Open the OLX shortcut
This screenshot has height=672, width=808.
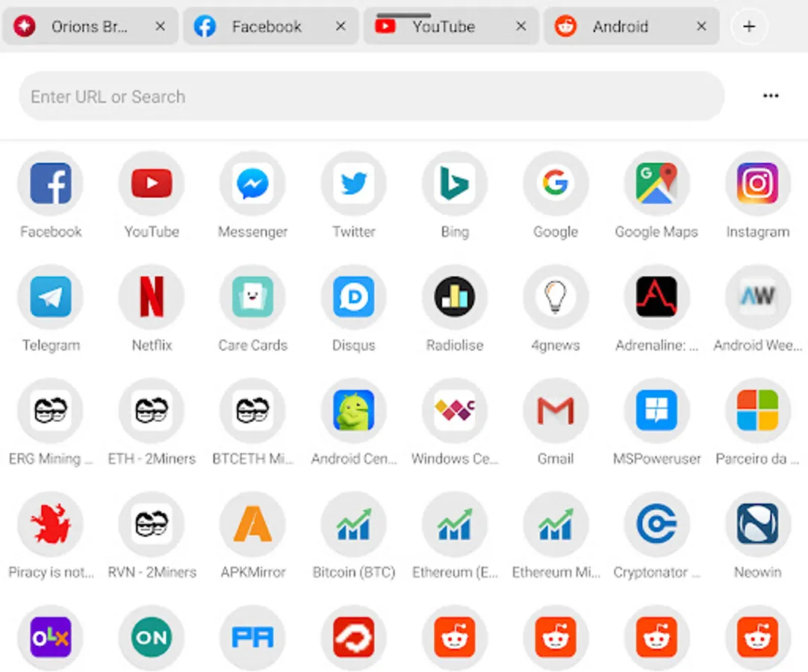(x=51, y=637)
